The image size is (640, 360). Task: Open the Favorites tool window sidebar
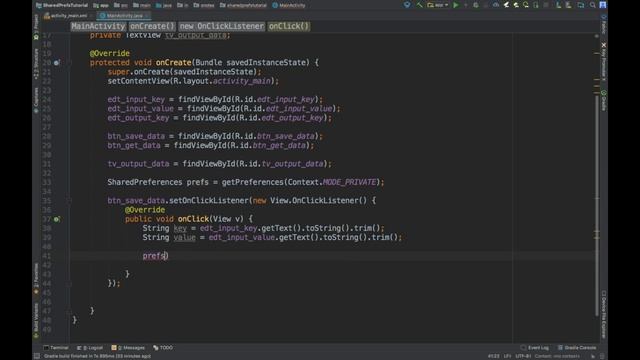coord(36,279)
